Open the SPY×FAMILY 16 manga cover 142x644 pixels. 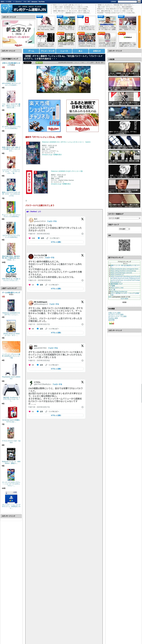pos(11,76)
